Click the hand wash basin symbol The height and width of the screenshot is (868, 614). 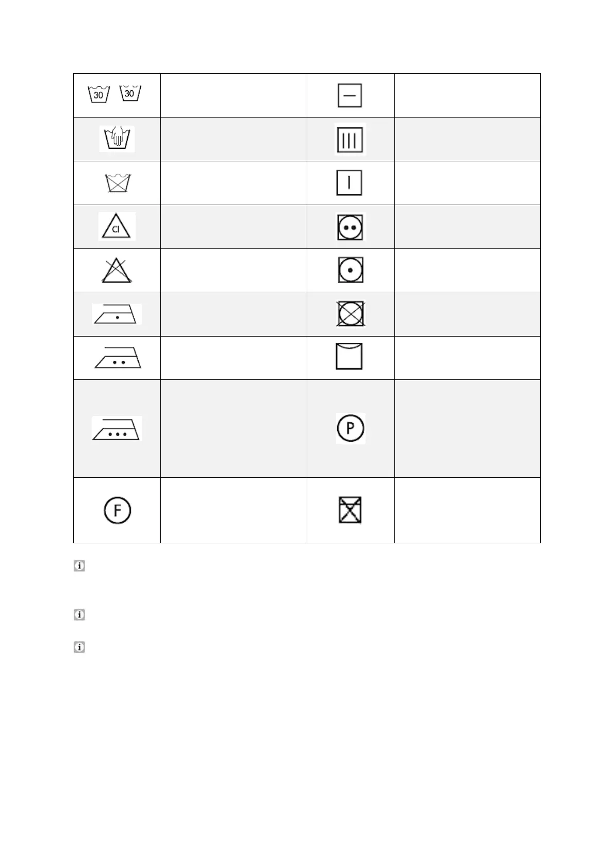(x=117, y=139)
